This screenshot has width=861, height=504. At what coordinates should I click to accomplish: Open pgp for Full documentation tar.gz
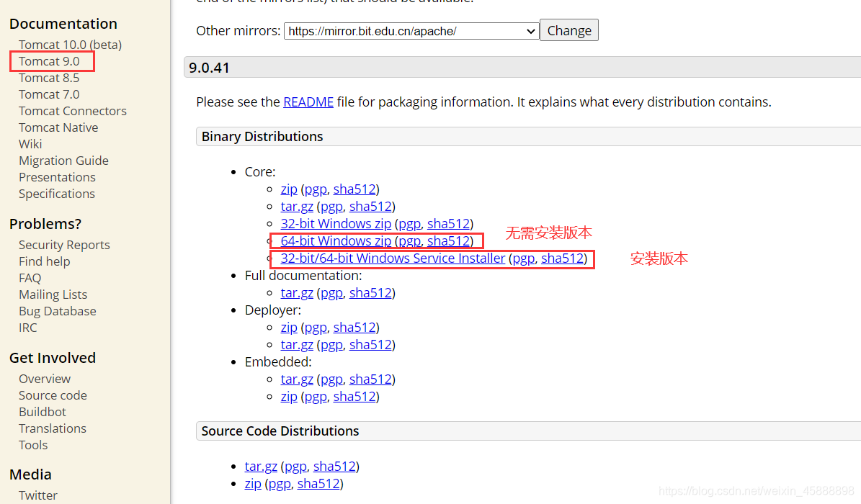[x=331, y=293]
